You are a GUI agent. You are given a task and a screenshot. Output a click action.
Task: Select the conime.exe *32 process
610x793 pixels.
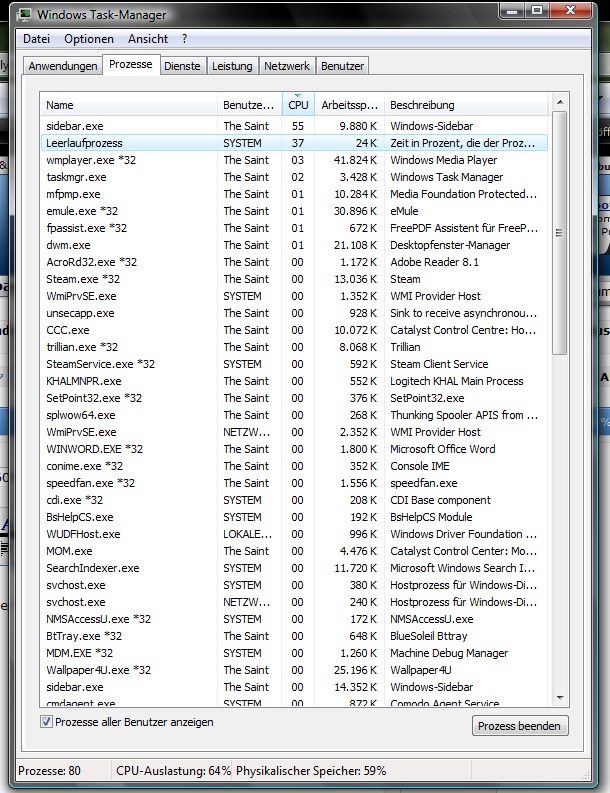click(294, 466)
